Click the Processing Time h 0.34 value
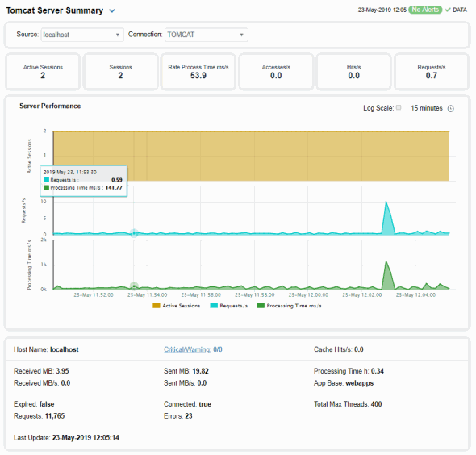476x455 pixels. (x=378, y=371)
